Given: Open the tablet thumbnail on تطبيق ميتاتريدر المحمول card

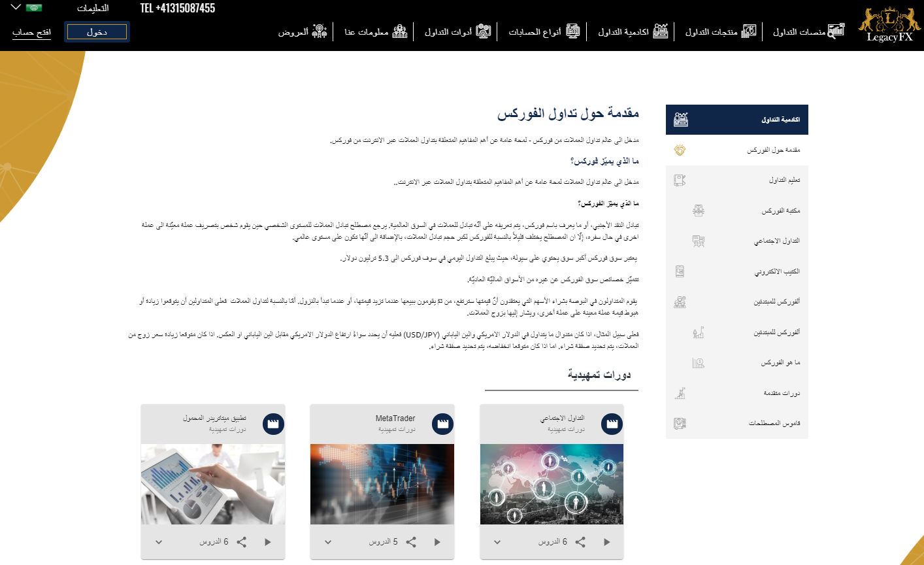Looking at the screenshot, I should pos(213,485).
